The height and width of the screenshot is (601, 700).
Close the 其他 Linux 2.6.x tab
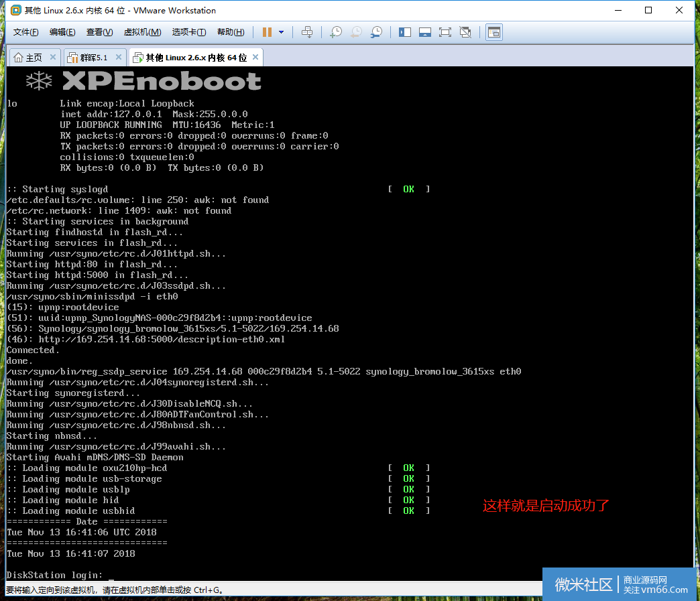click(255, 57)
